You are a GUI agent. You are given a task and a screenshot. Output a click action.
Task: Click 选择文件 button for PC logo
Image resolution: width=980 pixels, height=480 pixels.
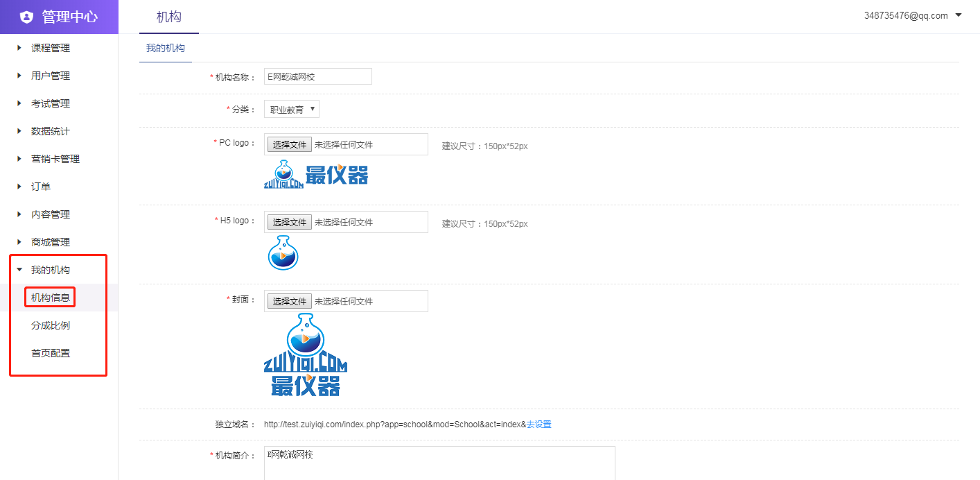[x=289, y=145]
